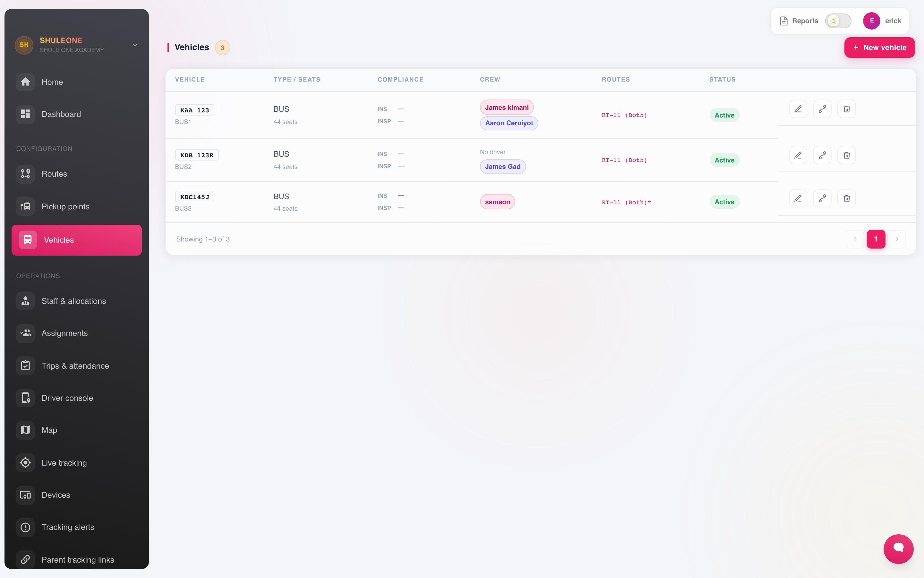The width and height of the screenshot is (924, 578).
Task: Click the Devices sidebar icon
Action: [25, 495]
